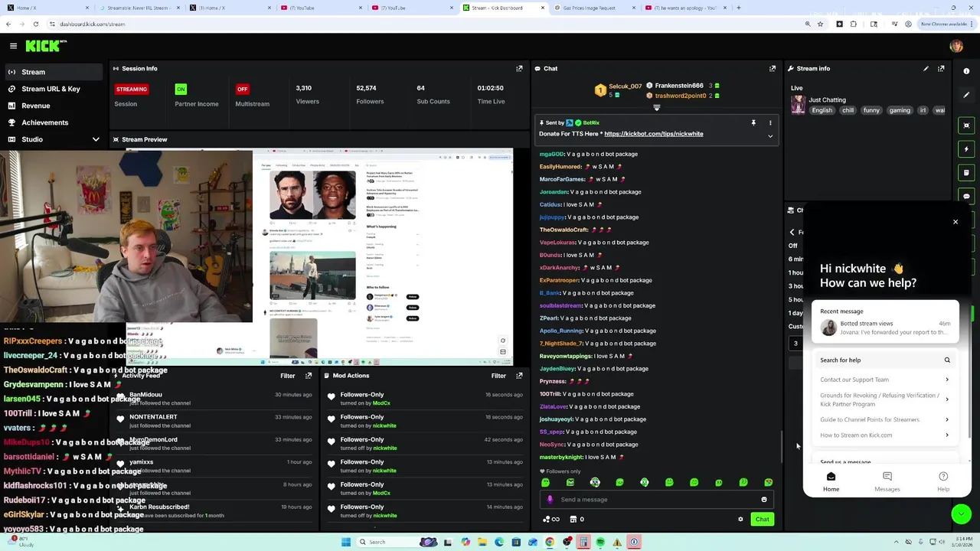Open Spotify from the taskbar
Image resolution: width=980 pixels, height=551 pixels.
pos(600,543)
